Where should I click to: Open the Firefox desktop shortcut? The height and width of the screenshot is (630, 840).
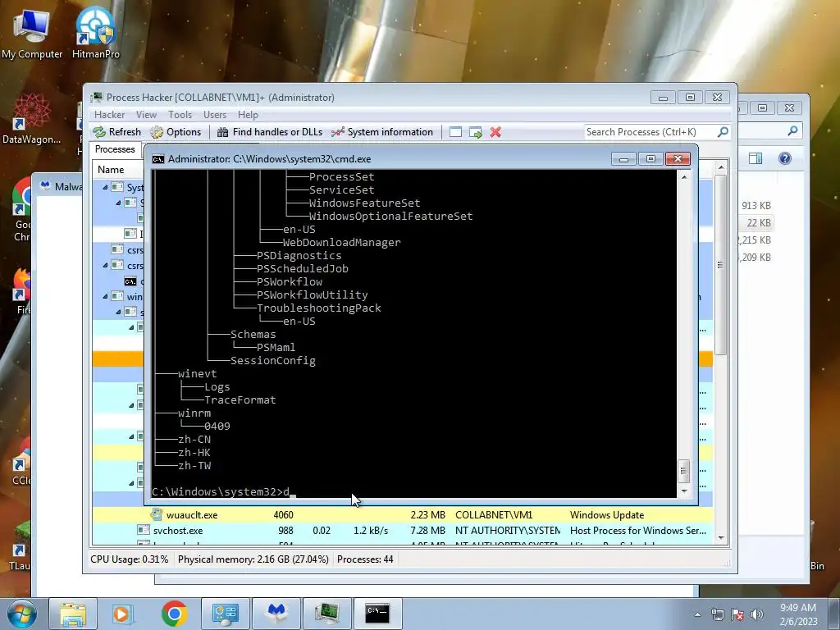point(22,291)
